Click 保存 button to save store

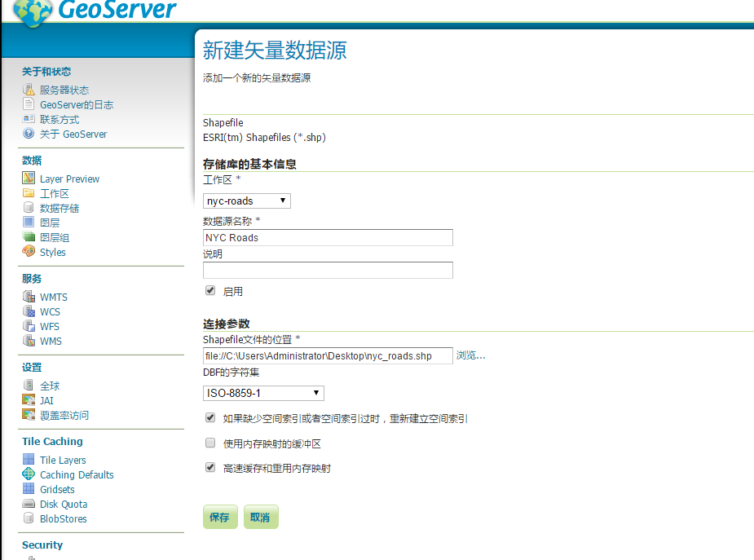[x=220, y=517]
